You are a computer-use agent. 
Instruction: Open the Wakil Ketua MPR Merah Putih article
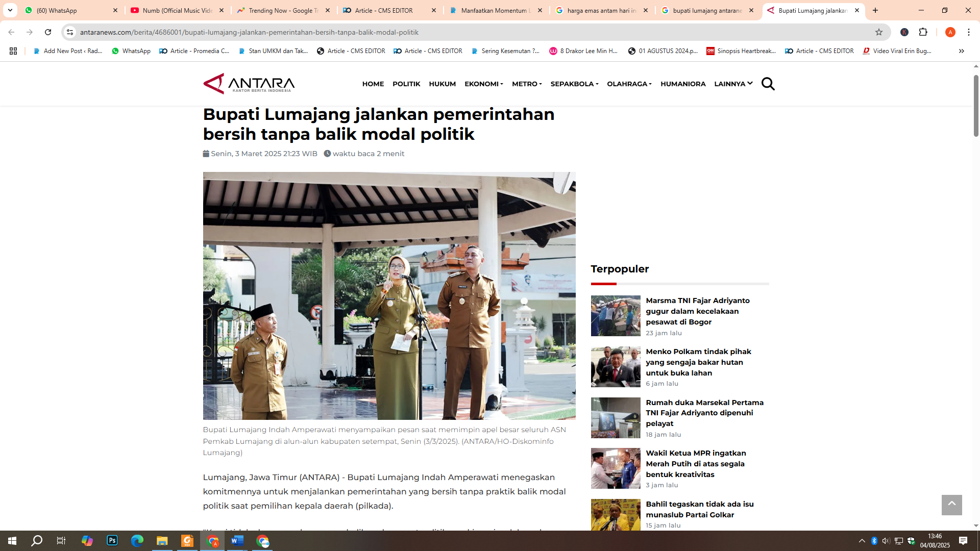(x=696, y=464)
